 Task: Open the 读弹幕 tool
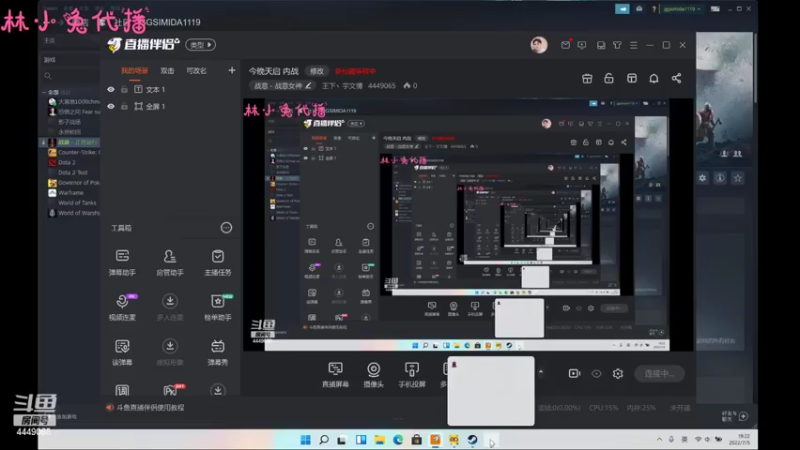click(122, 352)
